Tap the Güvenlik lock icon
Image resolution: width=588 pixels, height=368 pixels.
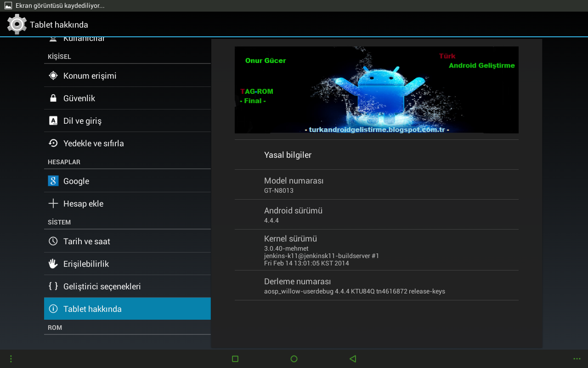53,98
